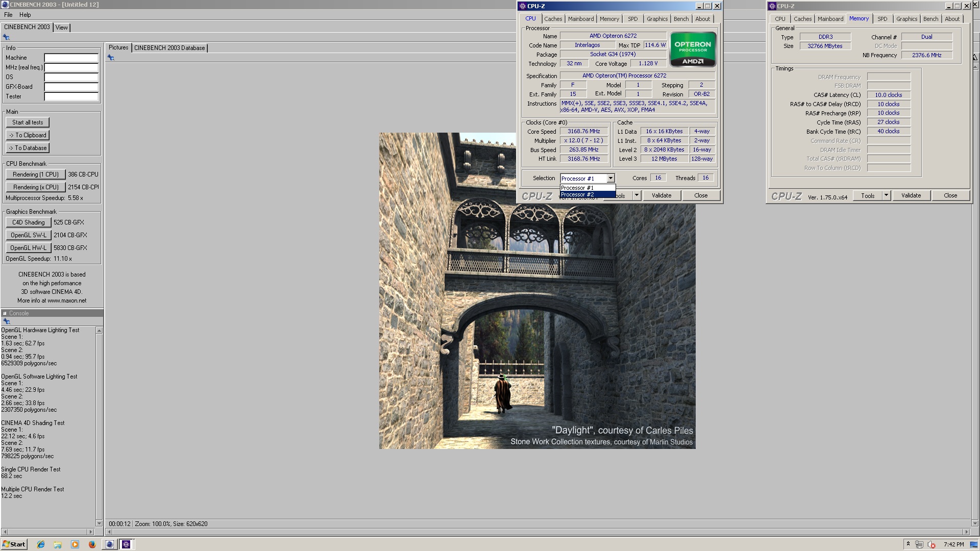The image size is (980, 551).
Task: Click MHz (real freq.) input field
Action: click(x=71, y=67)
